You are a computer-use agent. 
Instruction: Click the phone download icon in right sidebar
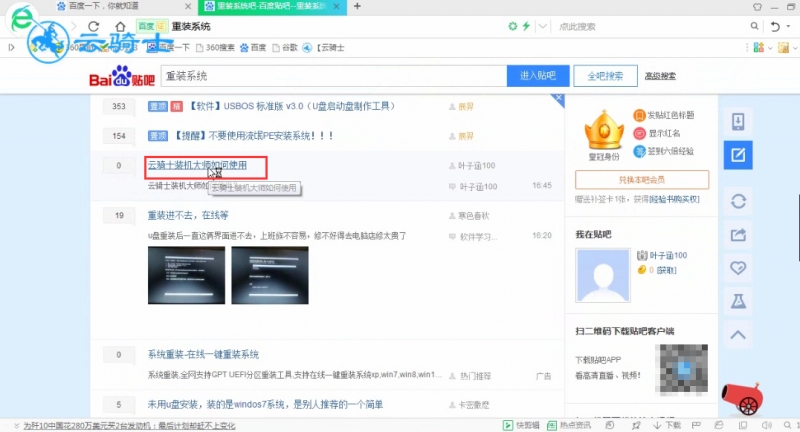738,121
